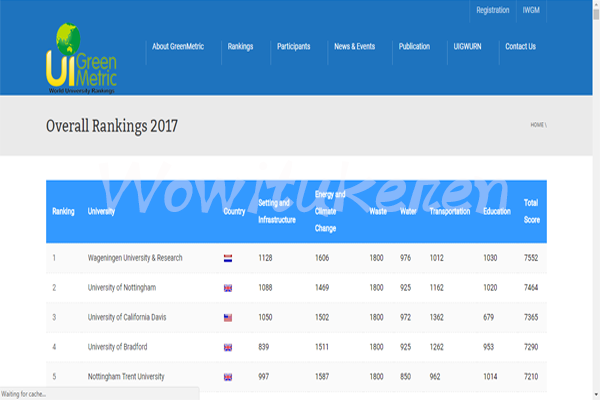Click water score 850
Viewport: 600px width, 400px height.
[x=405, y=376]
